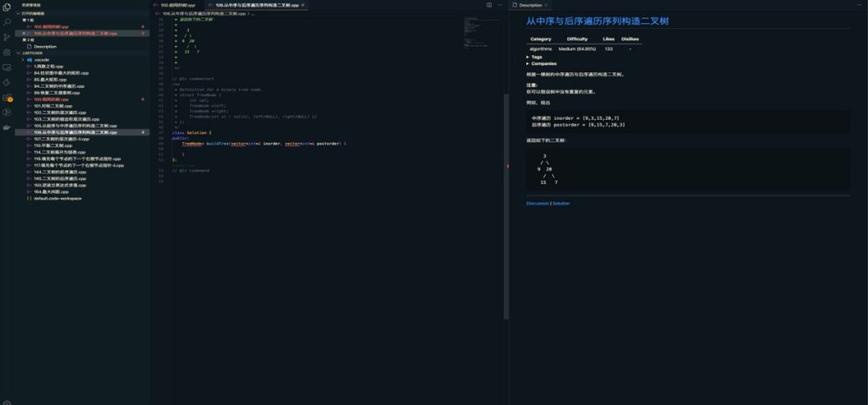Switch to the 100.相同的树.cpp tab

pos(178,5)
